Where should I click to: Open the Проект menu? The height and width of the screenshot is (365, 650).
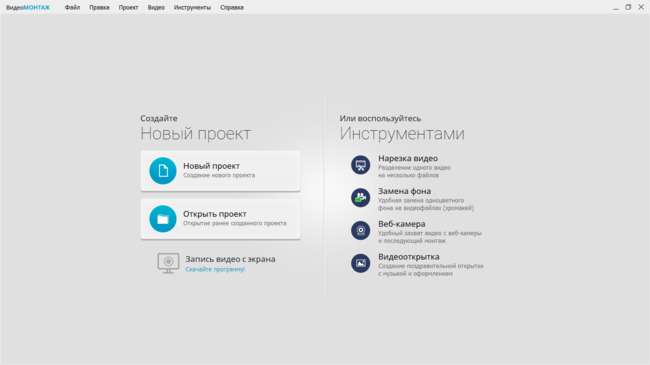129,7
